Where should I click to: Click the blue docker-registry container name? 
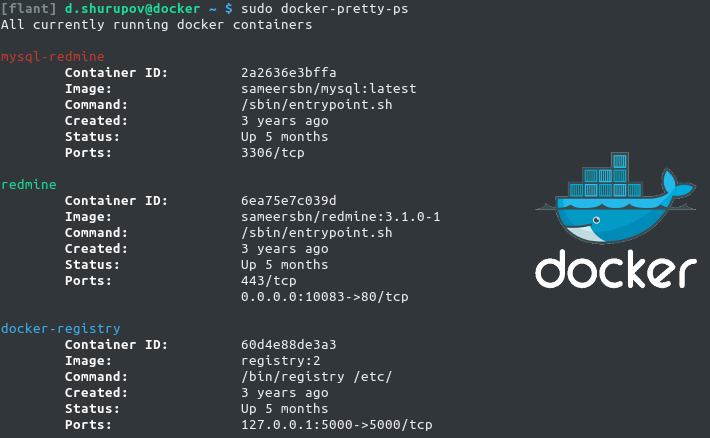pyautogui.click(x=61, y=329)
